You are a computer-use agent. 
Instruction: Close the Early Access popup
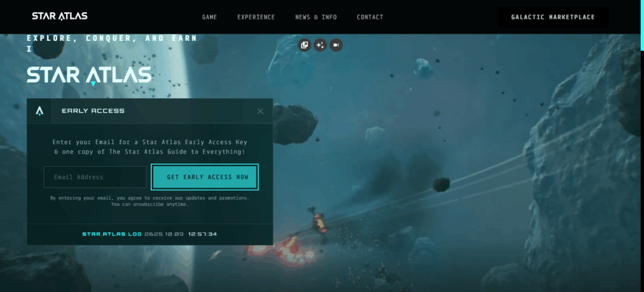260,111
